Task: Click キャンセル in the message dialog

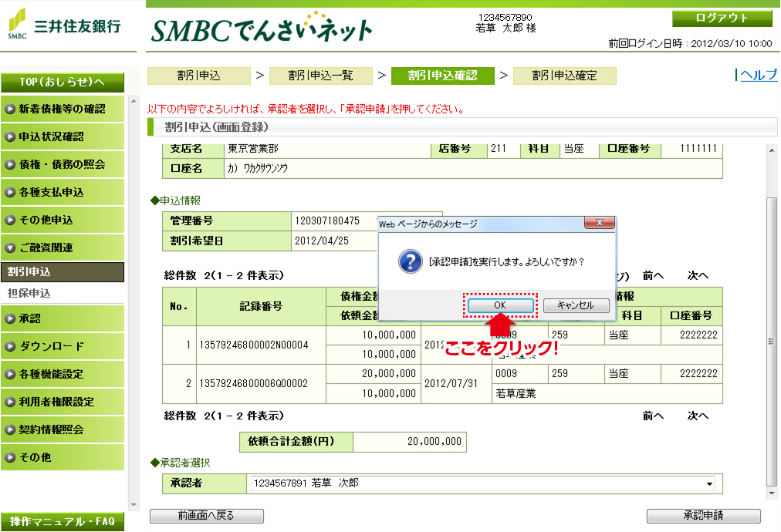Action: point(576,305)
